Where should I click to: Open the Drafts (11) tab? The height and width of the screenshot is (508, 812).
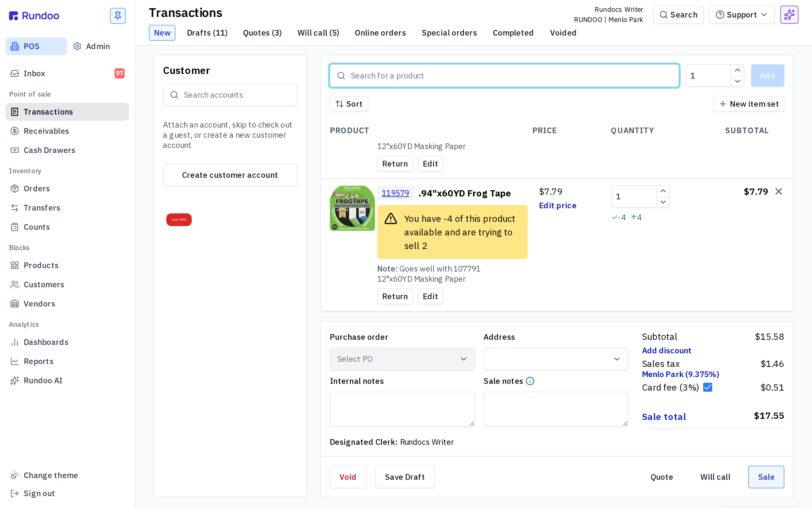[207, 32]
